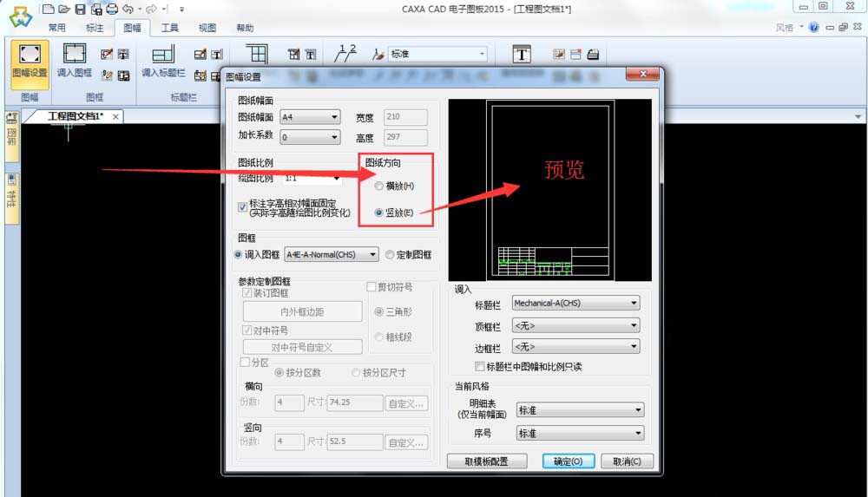Open the 序号 style dropdown in dialog
Screen dimensions: 868x497
click(580, 434)
